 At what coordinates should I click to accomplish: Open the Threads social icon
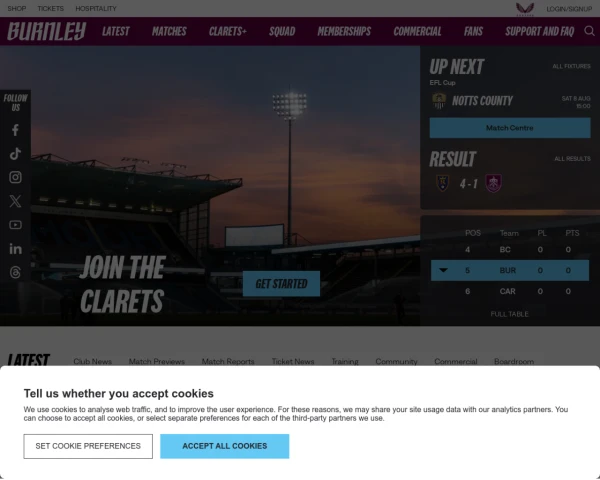tap(15, 273)
